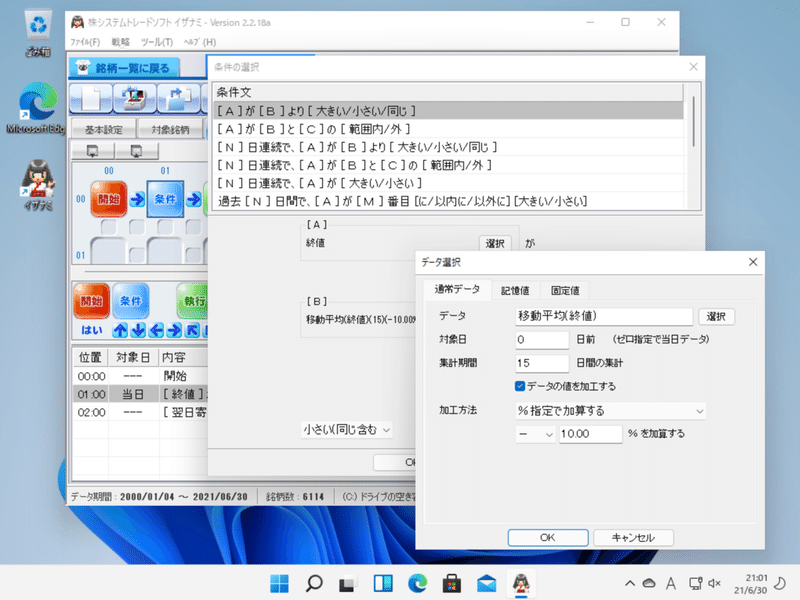Select condition [N]日連続で、[A]が[B]と[C]の範囲 row
800x600 pixels.
[x=448, y=165]
